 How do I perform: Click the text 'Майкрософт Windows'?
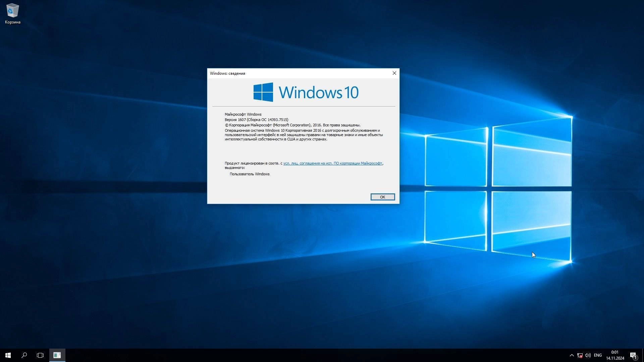tap(243, 114)
